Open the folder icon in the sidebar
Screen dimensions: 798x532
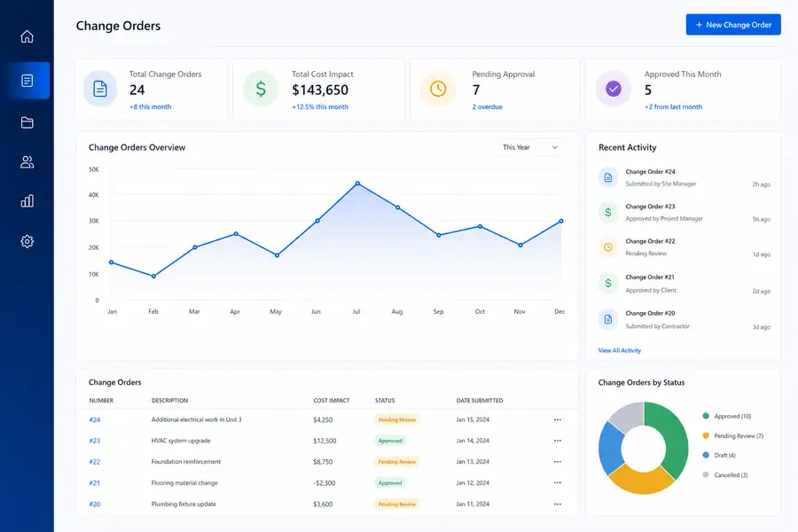[x=27, y=122]
